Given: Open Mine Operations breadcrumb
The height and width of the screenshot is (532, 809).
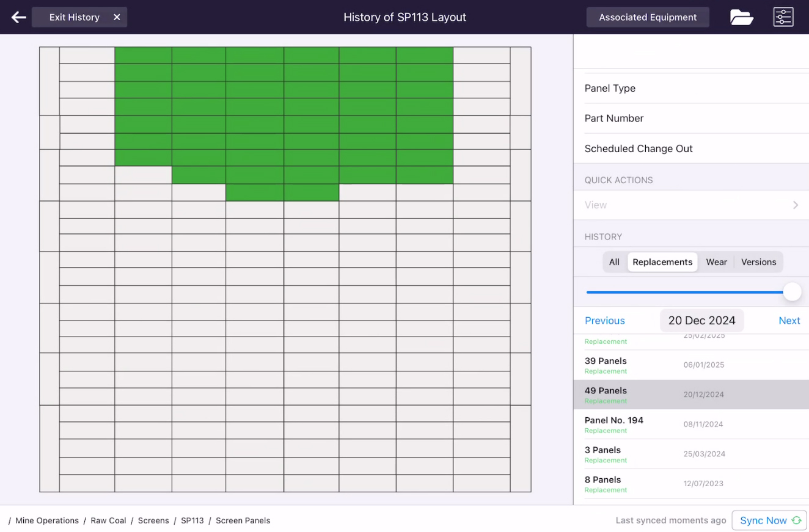Looking at the screenshot, I should (x=47, y=520).
